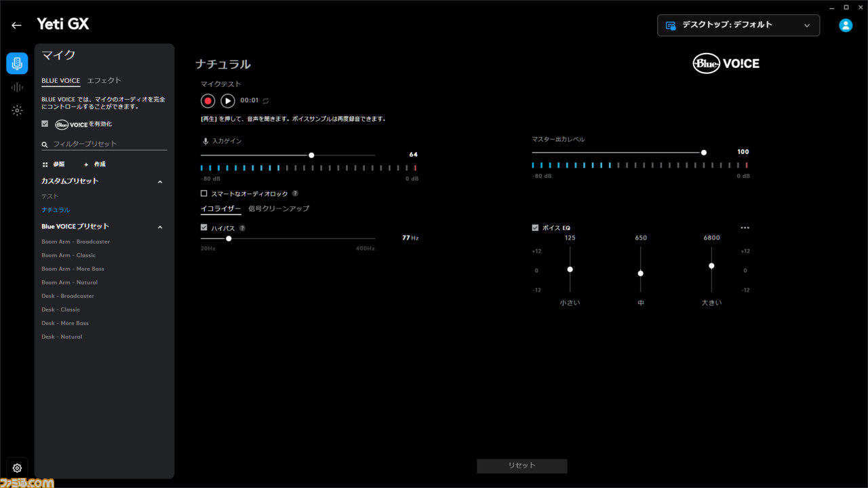
Task: Click the master output value 100
Action: coord(743,152)
